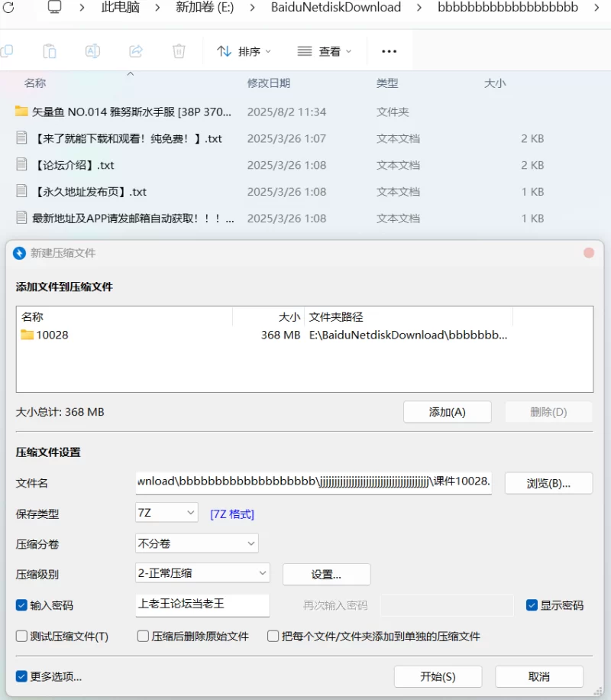The image size is (611, 700).
Task: Toggle the 输入密码 checkbox
Action: coord(21,605)
